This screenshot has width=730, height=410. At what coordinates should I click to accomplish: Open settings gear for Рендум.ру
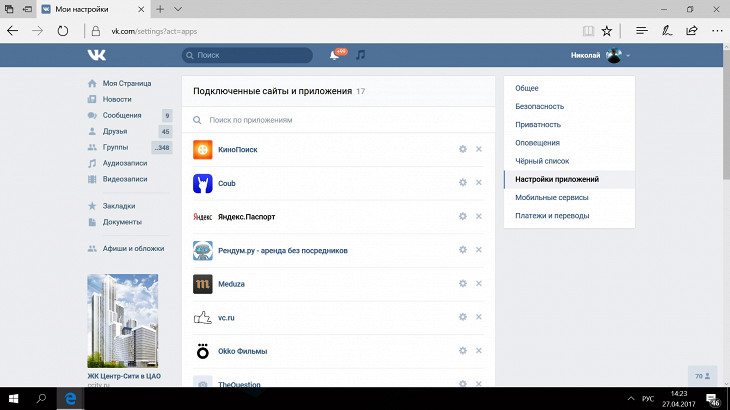click(x=462, y=249)
